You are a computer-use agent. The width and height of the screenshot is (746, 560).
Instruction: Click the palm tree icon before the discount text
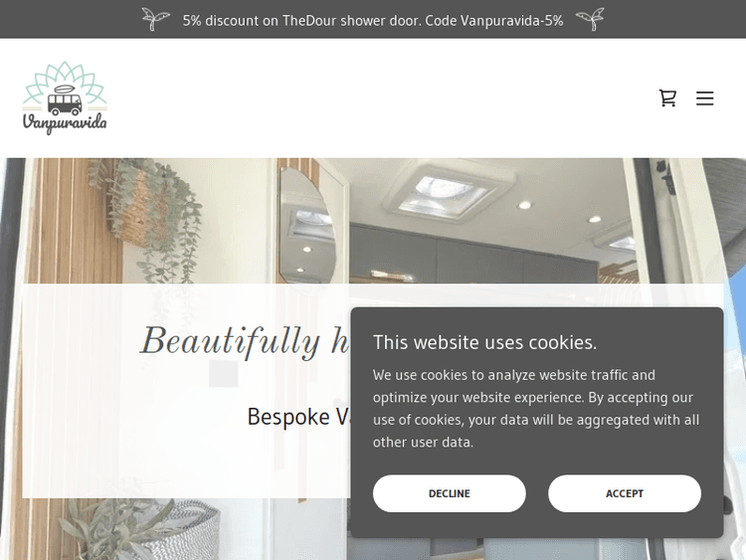pyautogui.click(x=155, y=20)
